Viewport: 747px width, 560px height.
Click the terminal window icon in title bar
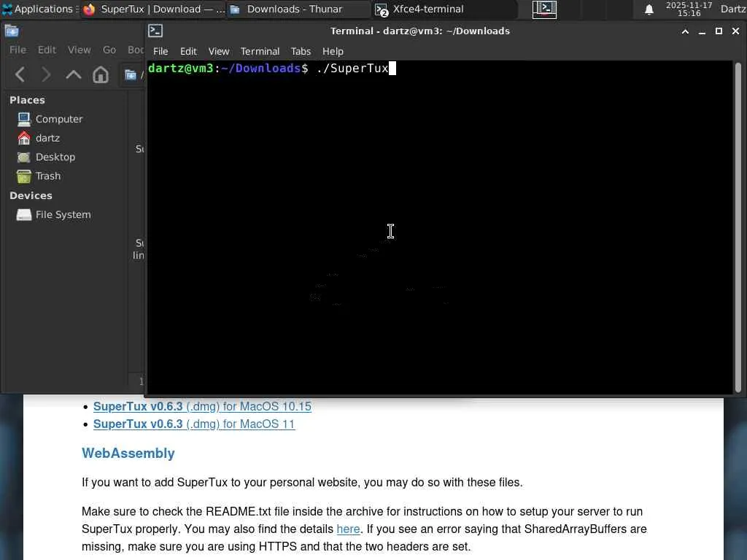155,31
